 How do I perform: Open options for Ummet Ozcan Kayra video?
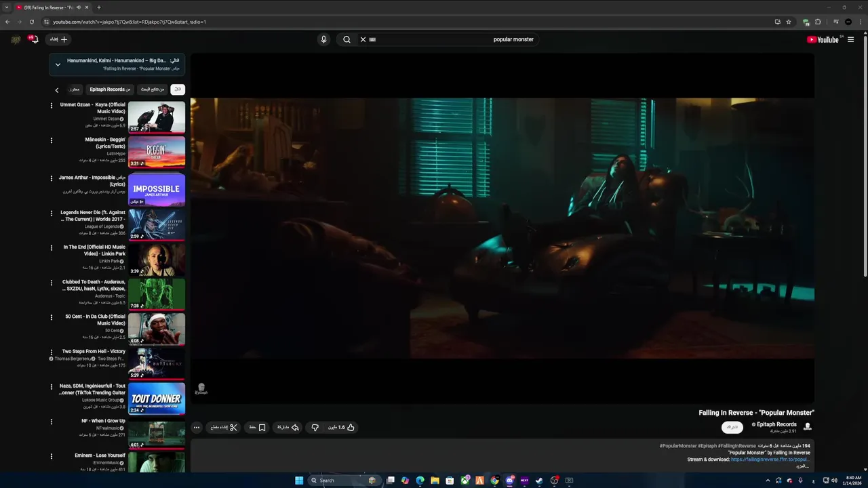[51, 105]
